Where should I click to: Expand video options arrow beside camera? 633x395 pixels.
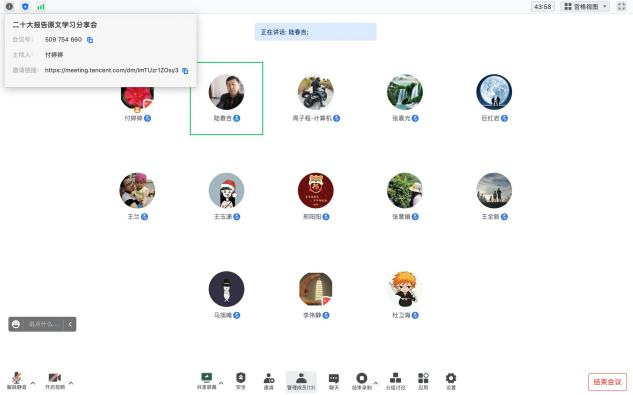click(x=71, y=383)
